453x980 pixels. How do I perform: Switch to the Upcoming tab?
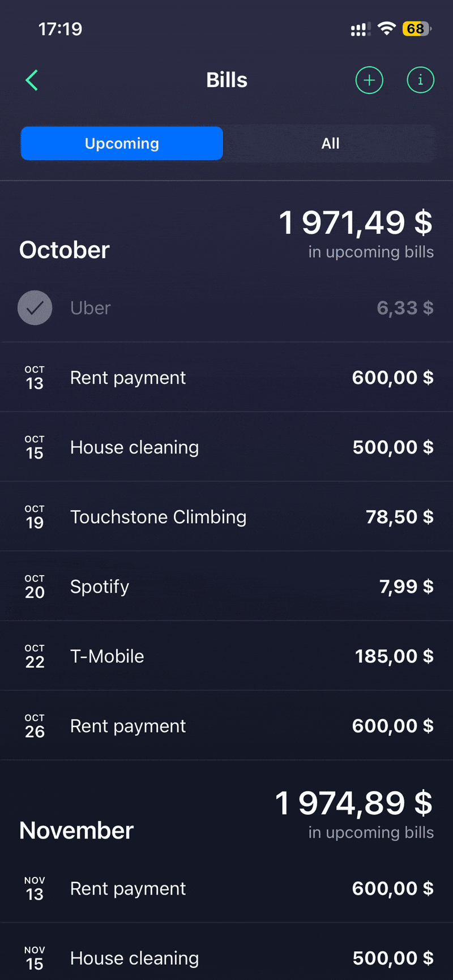122,143
